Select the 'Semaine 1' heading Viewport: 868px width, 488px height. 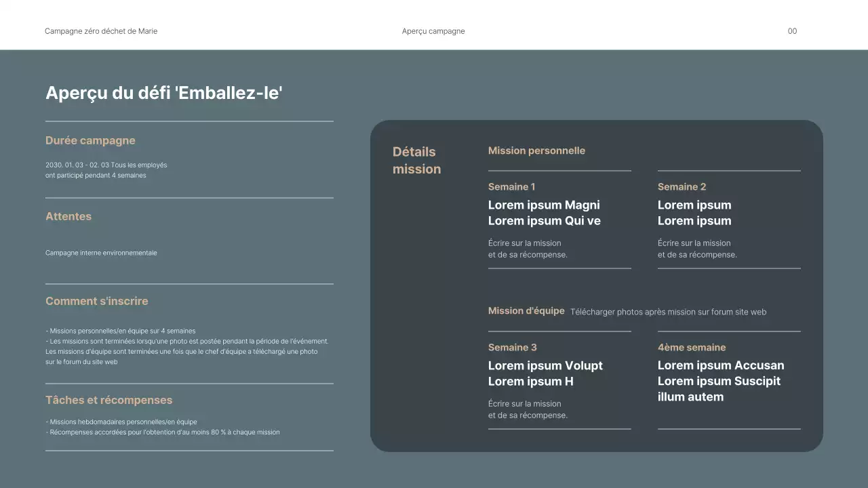click(511, 187)
